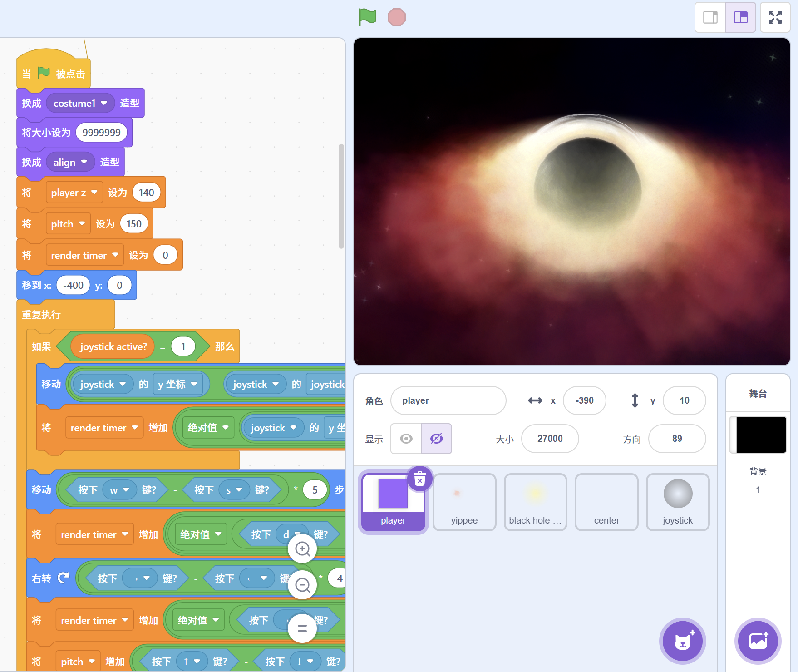Screen dimensions: 798x672
Task: Edit the sprite name field player
Action: pyautogui.click(x=448, y=400)
